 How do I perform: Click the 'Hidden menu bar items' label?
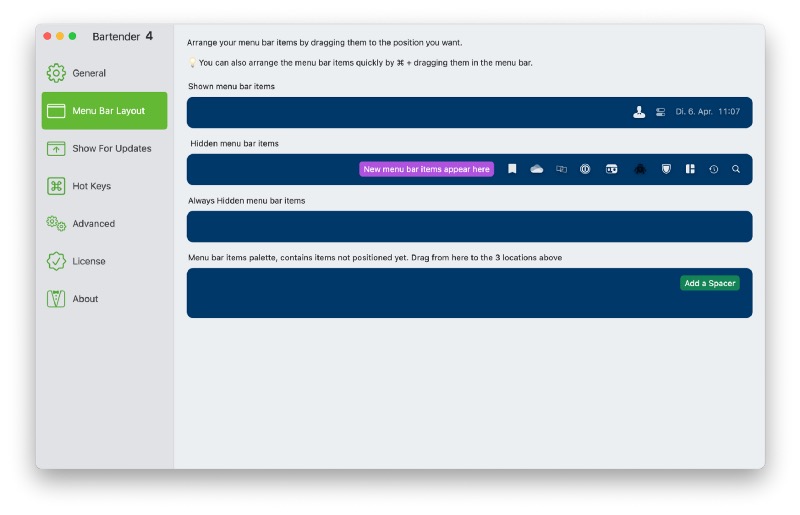point(234,143)
